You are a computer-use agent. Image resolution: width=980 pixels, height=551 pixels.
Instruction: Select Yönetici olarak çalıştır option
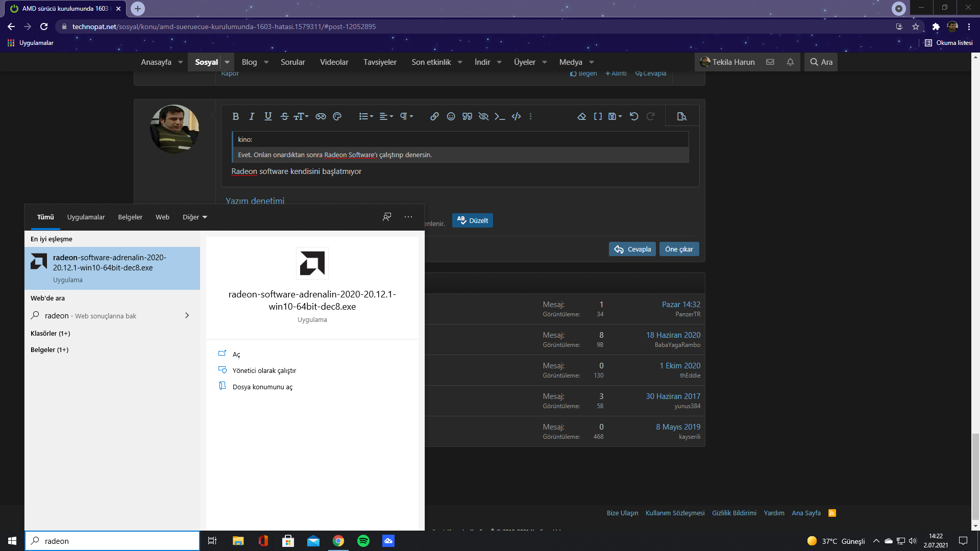click(x=264, y=370)
